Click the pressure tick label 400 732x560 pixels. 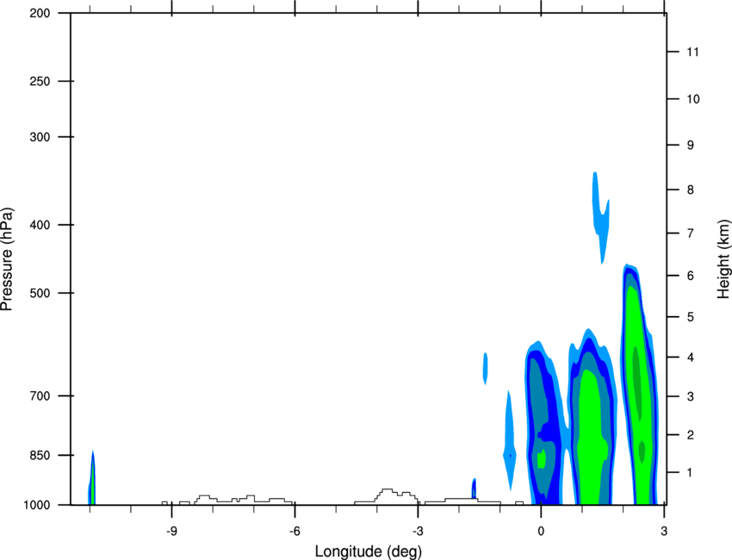coord(40,225)
